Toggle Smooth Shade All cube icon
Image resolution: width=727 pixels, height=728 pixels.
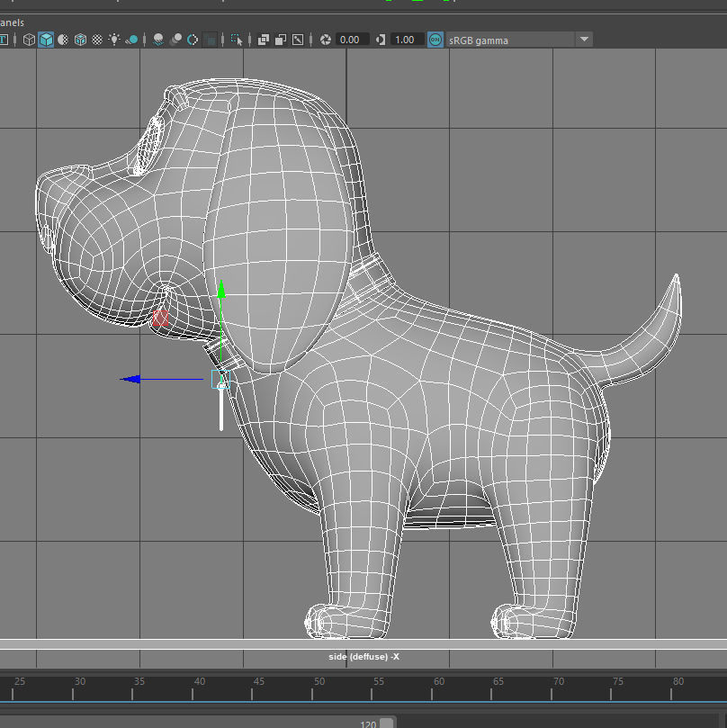46,40
